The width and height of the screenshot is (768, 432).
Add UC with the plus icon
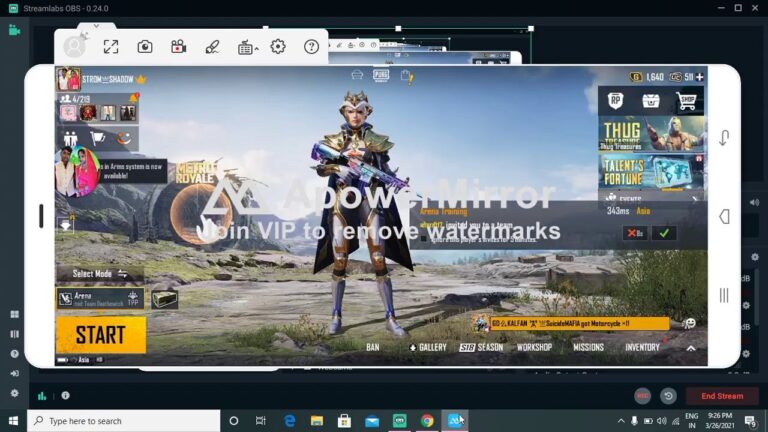(x=699, y=77)
